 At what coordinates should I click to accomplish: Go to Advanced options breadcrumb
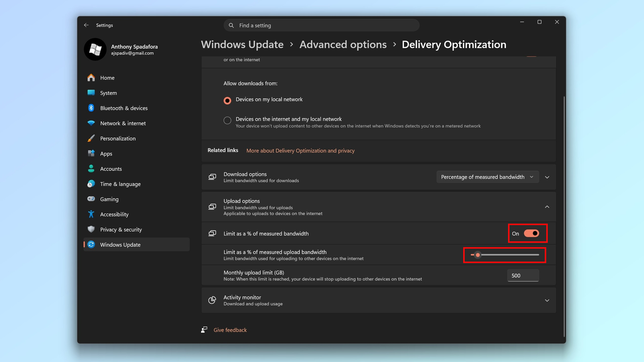343,45
